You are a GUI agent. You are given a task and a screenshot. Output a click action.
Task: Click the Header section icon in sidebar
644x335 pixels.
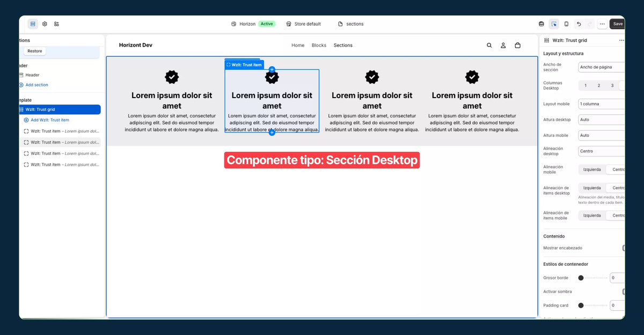coord(21,75)
